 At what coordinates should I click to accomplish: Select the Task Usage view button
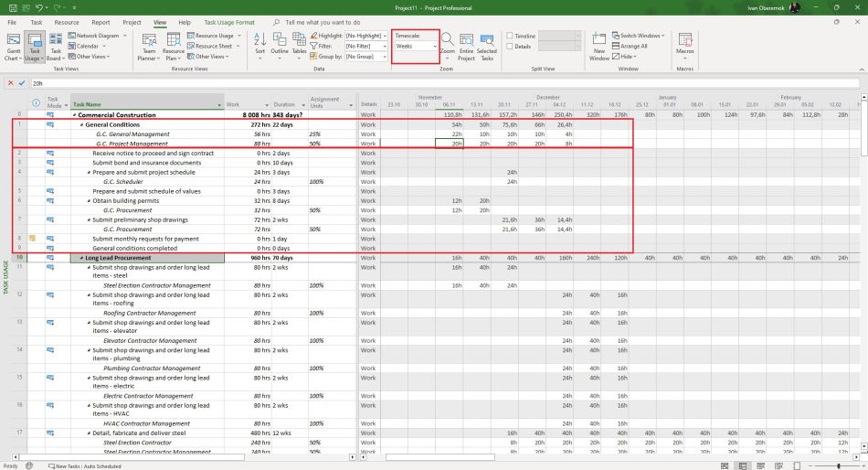(x=35, y=48)
